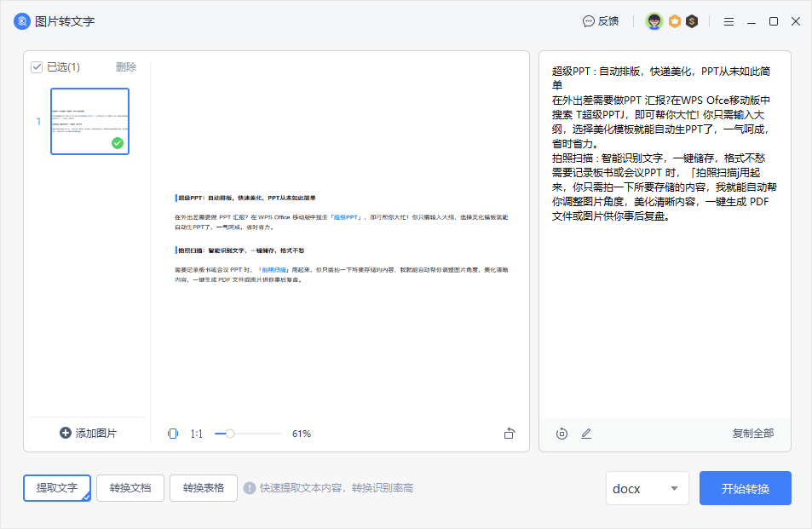
Task: Open the docx output format dropdown
Action: coord(648,488)
